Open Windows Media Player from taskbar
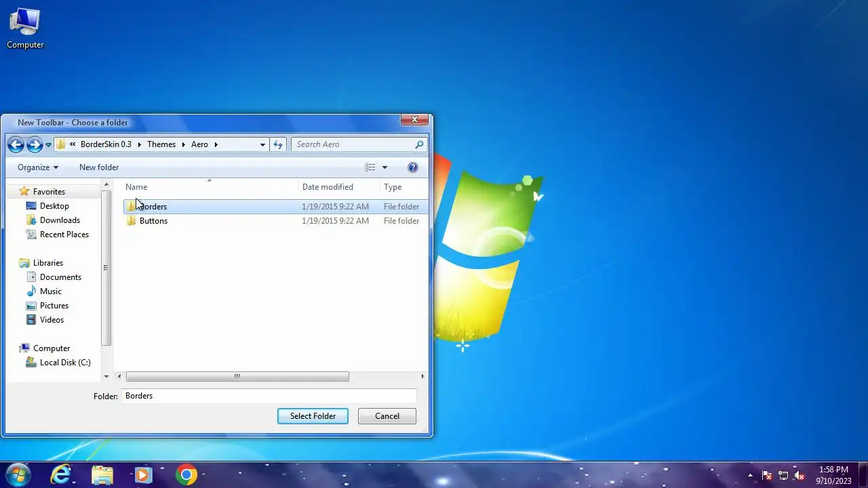 (144, 474)
